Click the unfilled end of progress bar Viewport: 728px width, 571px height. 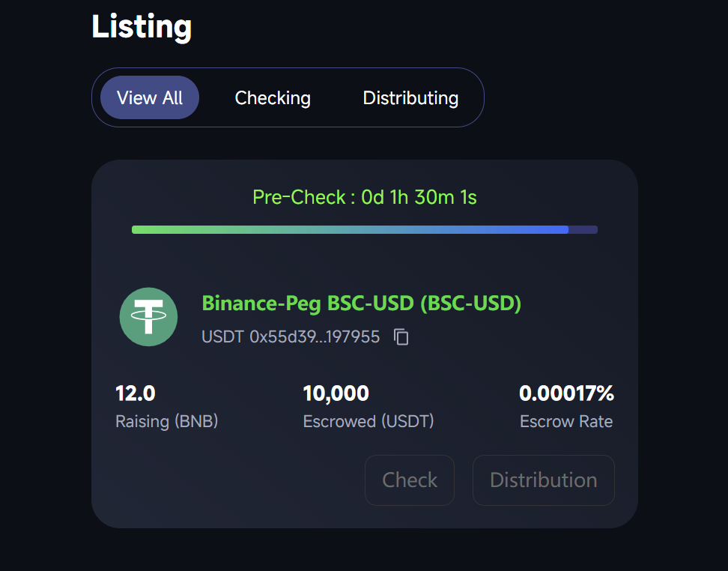[583, 229]
